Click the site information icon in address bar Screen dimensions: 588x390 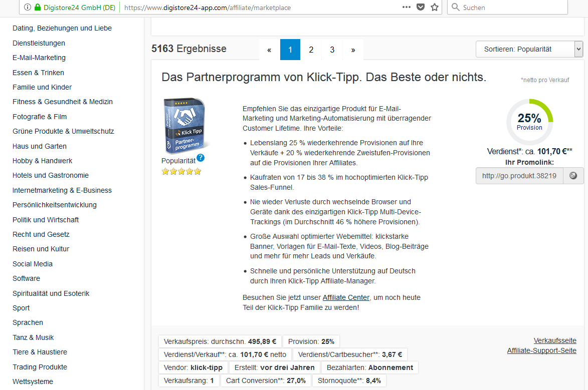28,8
